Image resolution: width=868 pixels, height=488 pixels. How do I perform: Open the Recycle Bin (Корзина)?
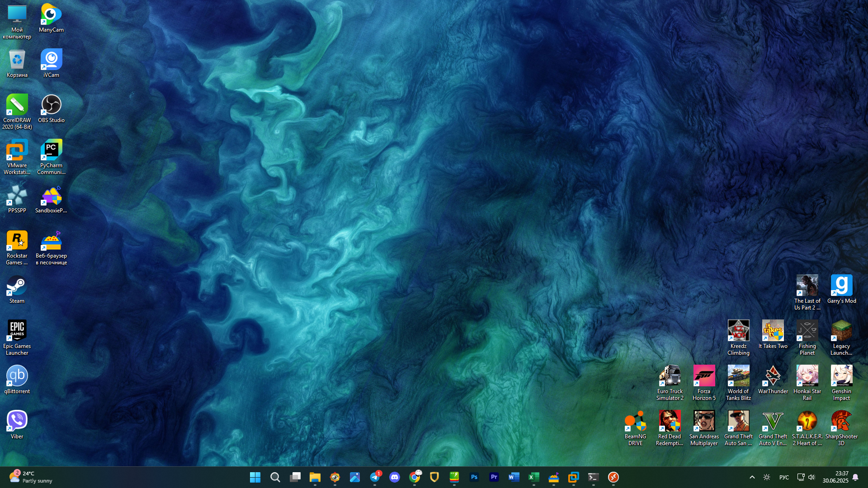pos(17,63)
